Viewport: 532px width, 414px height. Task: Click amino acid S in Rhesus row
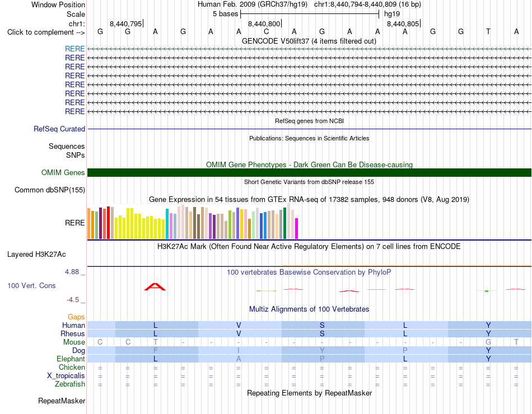[x=321, y=333]
